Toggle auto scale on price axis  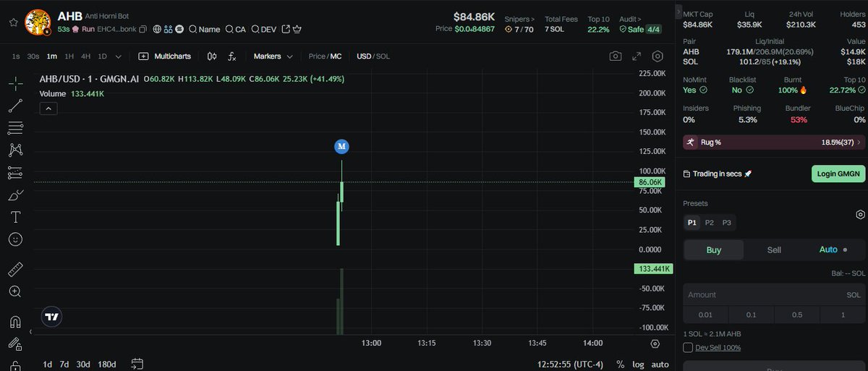click(x=660, y=364)
